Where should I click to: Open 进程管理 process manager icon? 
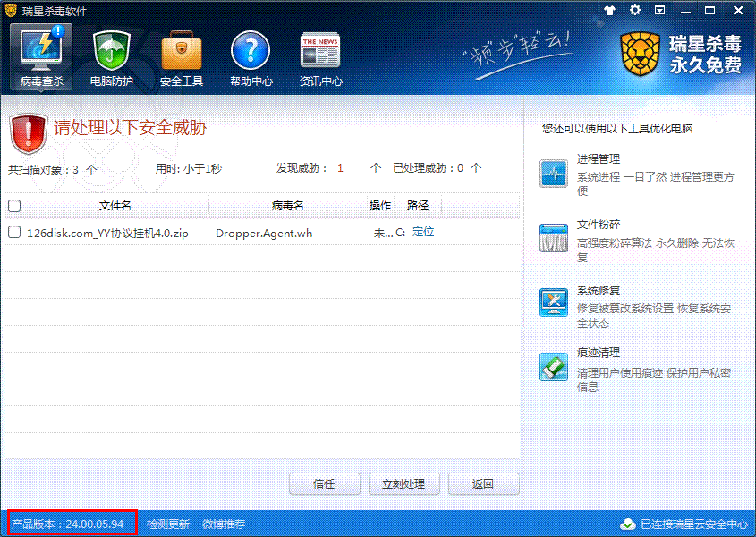point(554,174)
